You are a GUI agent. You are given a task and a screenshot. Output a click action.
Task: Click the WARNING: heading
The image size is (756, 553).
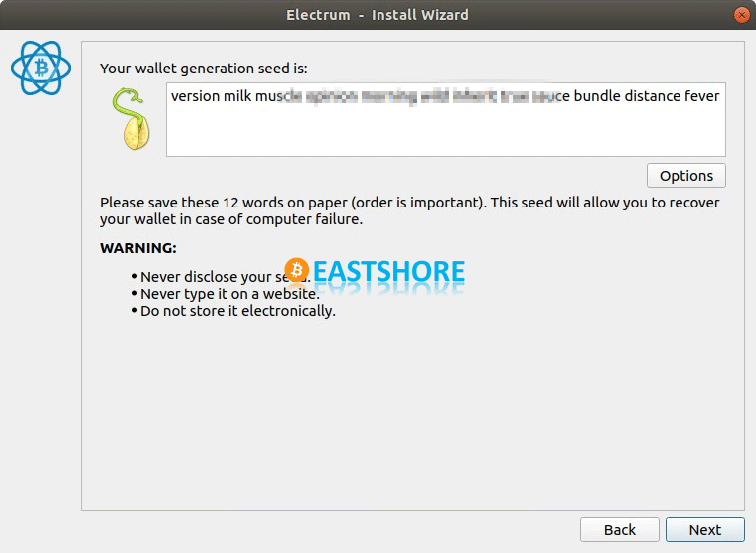pos(138,248)
